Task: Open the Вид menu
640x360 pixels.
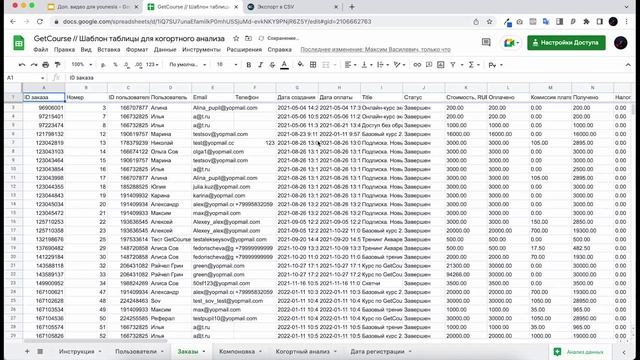Action: tap(86, 49)
